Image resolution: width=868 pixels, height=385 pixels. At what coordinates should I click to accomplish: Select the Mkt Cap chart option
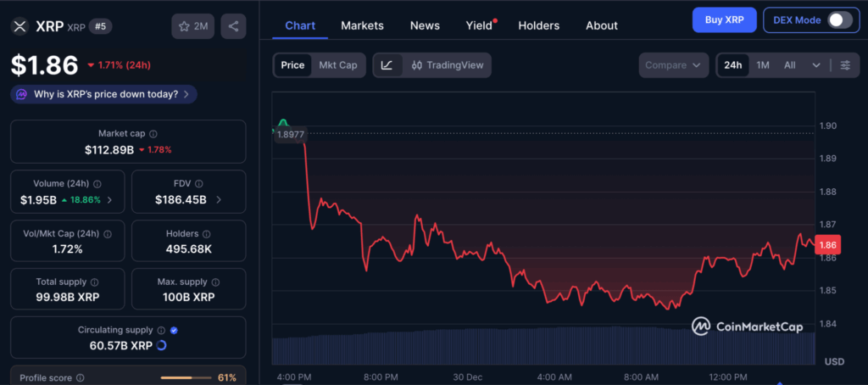pos(337,65)
